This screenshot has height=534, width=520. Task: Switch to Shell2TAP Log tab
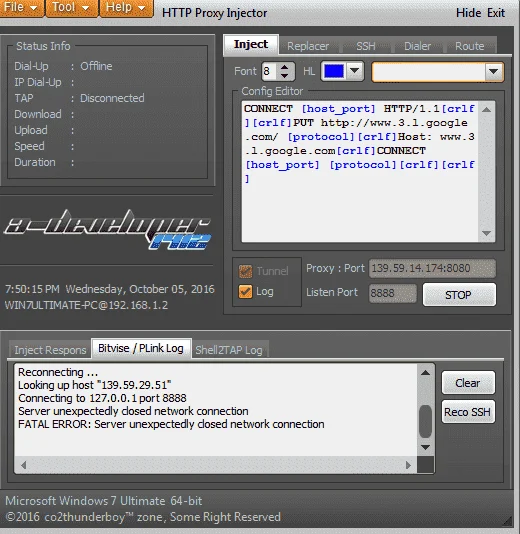(229, 350)
